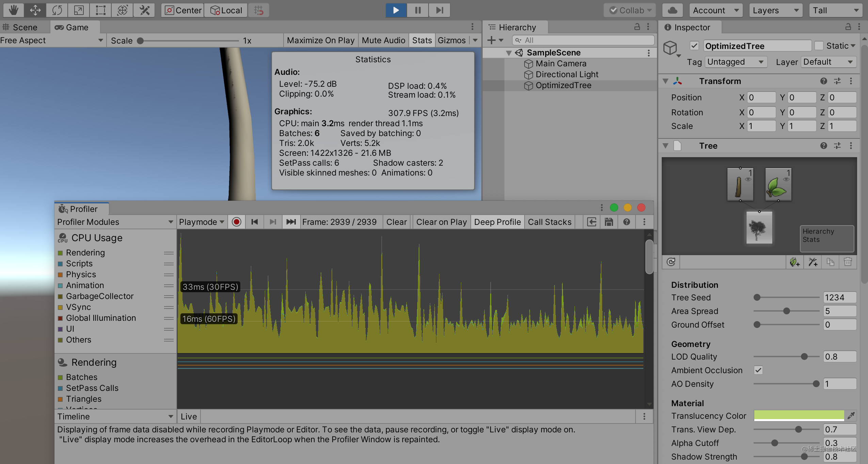The height and width of the screenshot is (464, 868).
Task: Switch to Game tab
Action: point(75,27)
